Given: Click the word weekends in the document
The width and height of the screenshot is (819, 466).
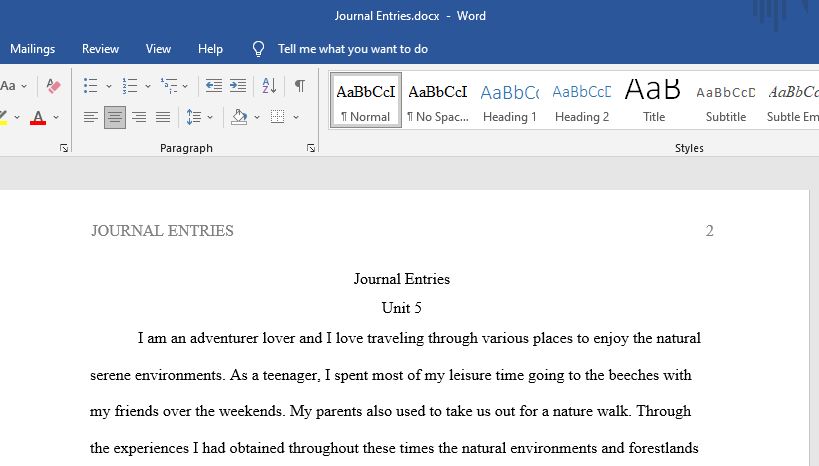Looking at the screenshot, I should (x=252, y=411).
